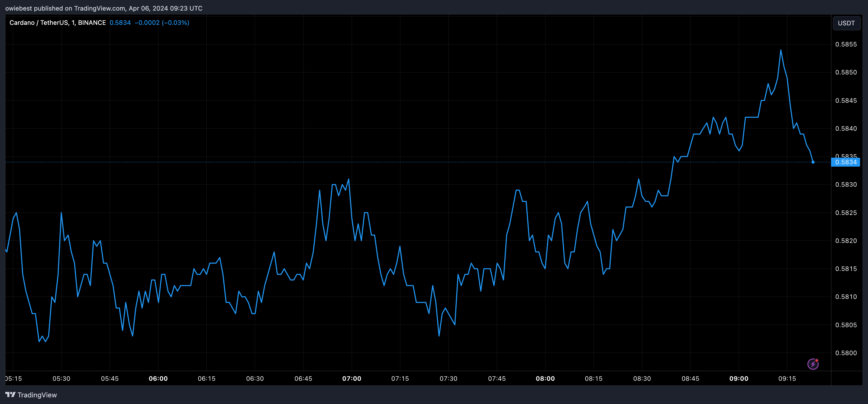Click the 07:45 time axis label
This screenshot has width=868, height=404.
point(497,378)
